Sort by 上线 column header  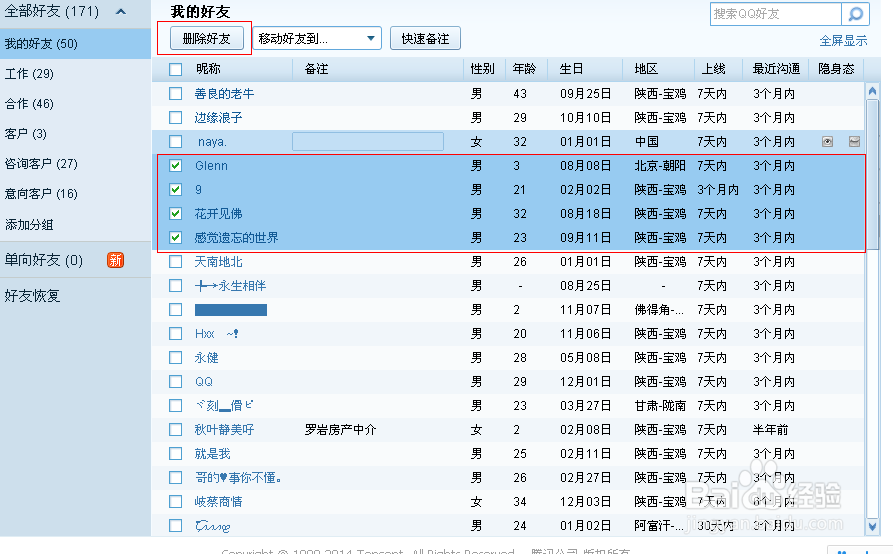713,69
